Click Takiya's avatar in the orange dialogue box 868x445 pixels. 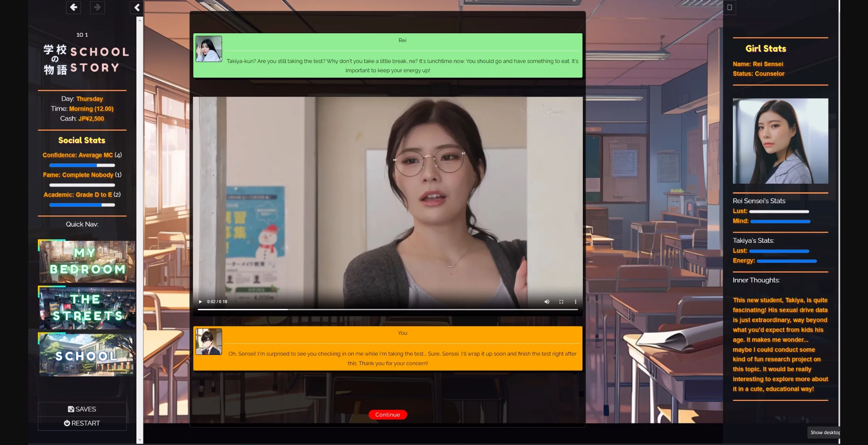tap(208, 341)
